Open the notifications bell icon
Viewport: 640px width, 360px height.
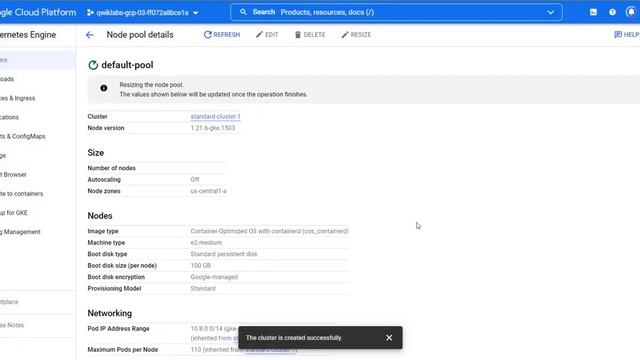coord(631,12)
